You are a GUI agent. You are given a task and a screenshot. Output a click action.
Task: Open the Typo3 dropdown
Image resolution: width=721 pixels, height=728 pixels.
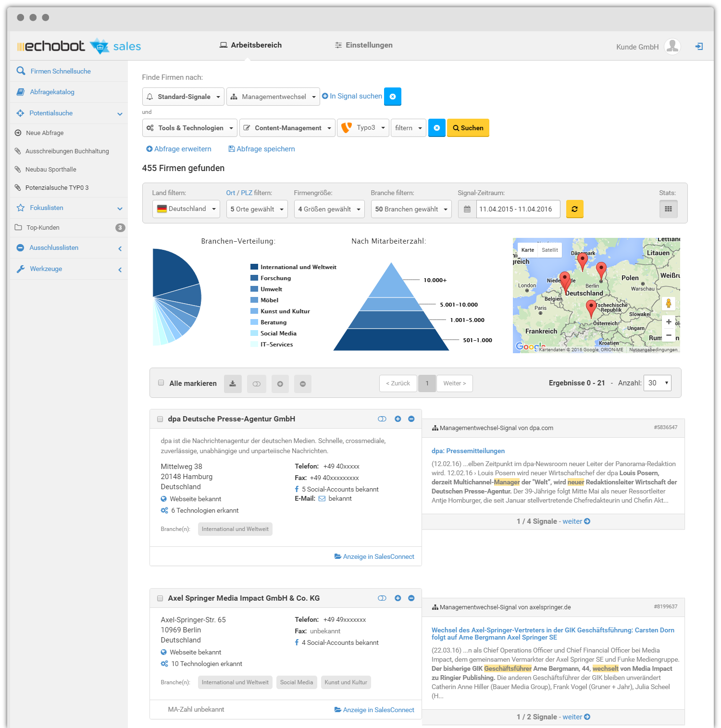pyautogui.click(x=363, y=128)
